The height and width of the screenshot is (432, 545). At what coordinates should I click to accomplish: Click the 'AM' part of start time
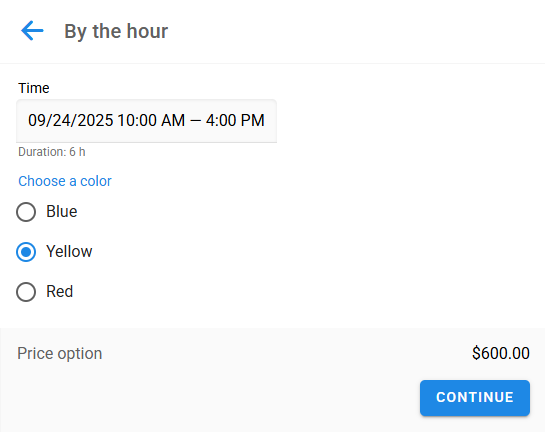pos(173,120)
